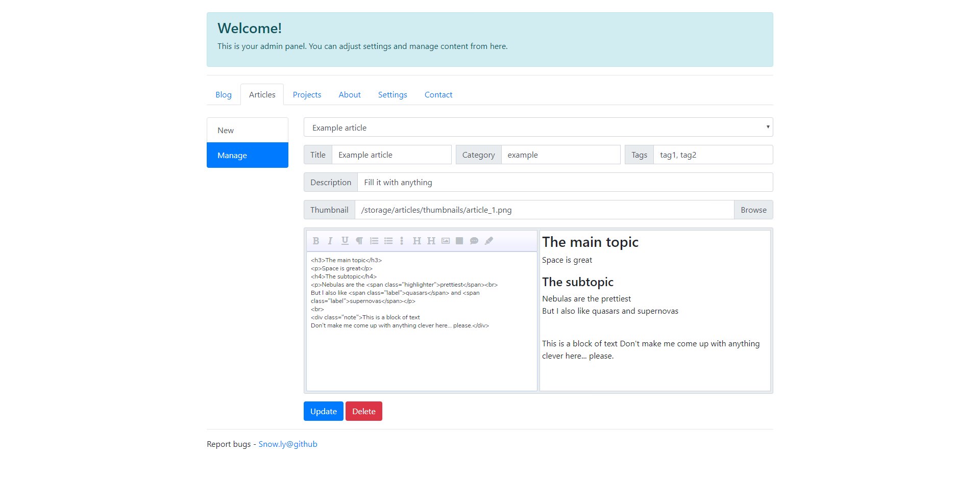The height and width of the screenshot is (481, 980).
Task: Click the Welcome! banner heading
Action: (x=250, y=28)
